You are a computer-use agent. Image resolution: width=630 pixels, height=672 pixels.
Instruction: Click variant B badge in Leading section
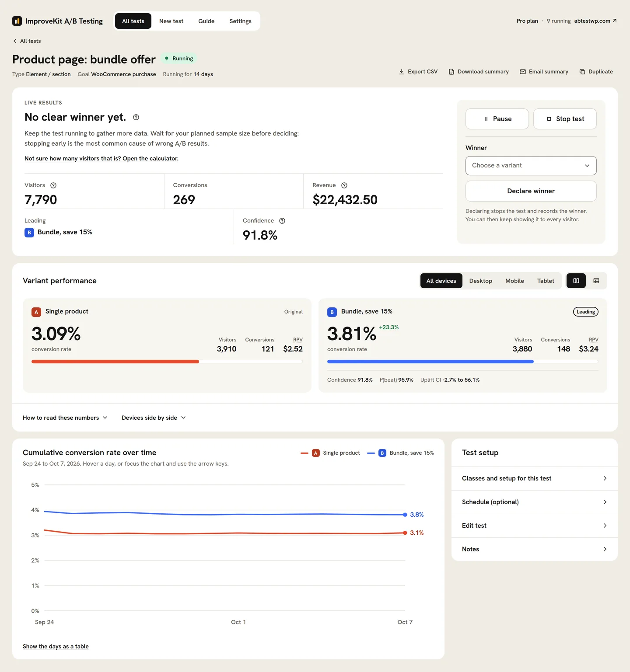click(29, 233)
